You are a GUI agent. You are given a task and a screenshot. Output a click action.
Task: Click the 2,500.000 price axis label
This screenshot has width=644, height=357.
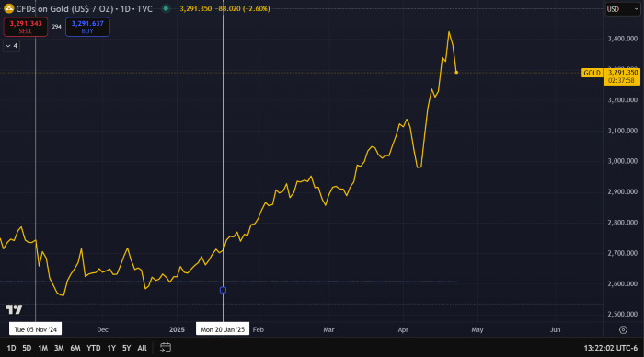623,315
